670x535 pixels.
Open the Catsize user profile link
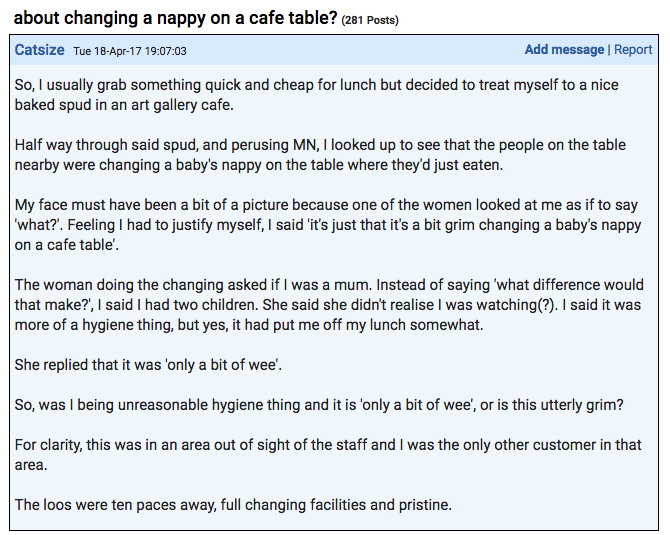(39, 50)
